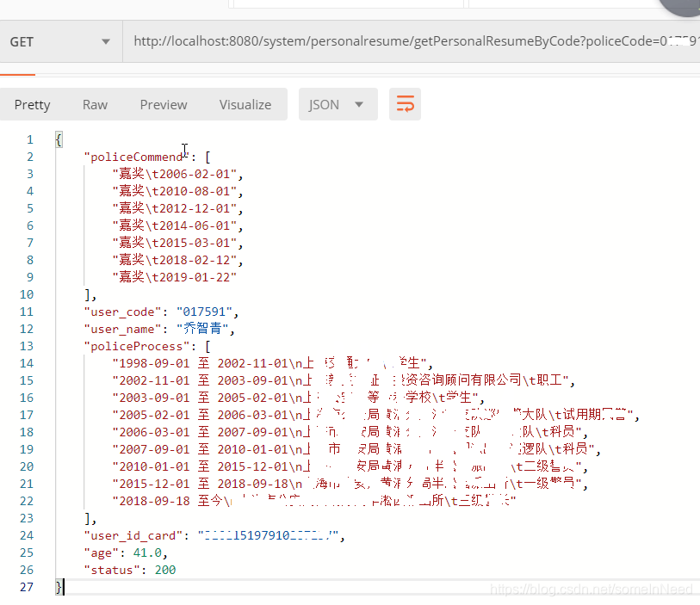
Task: Switch to the Visualize tab
Action: click(x=245, y=105)
